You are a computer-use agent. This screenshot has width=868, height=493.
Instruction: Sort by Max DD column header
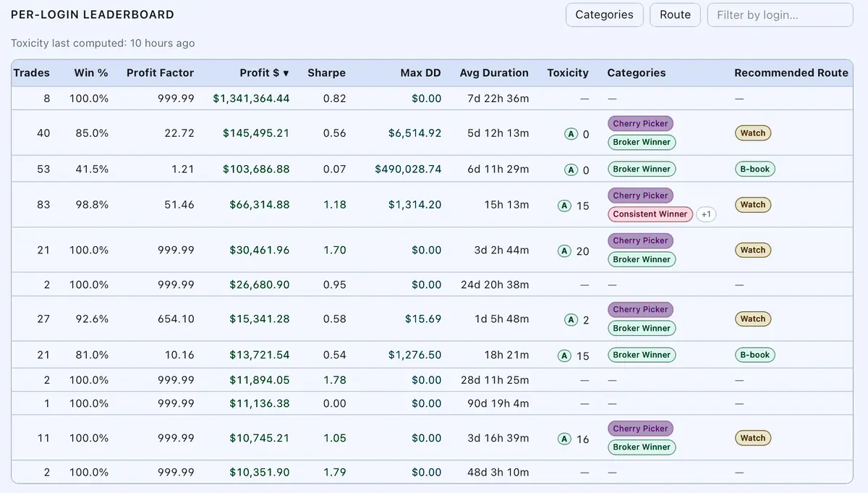420,72
